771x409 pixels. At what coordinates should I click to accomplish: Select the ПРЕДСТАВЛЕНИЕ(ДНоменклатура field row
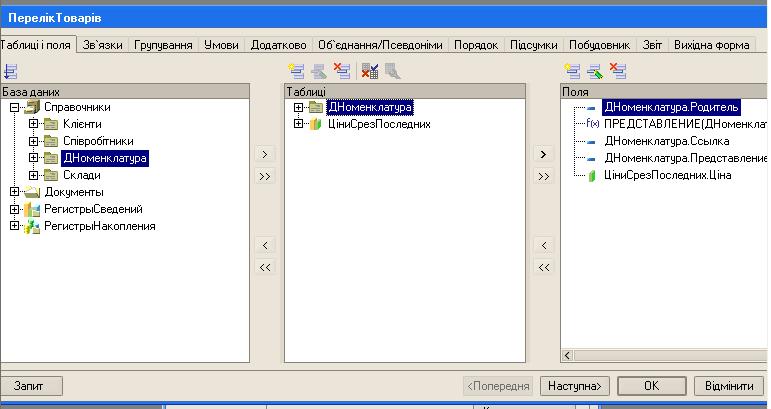pos(685,124)
